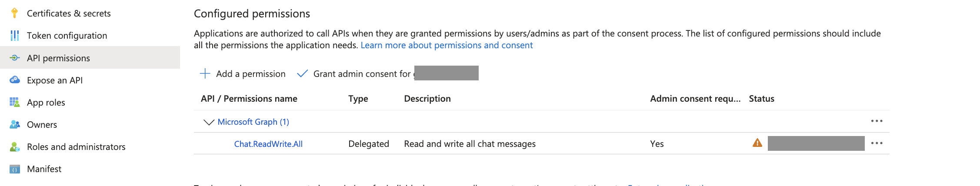The image size is (980, 186).
Task: Open more options for Microsoft Graph row
Action: [877, 121]
